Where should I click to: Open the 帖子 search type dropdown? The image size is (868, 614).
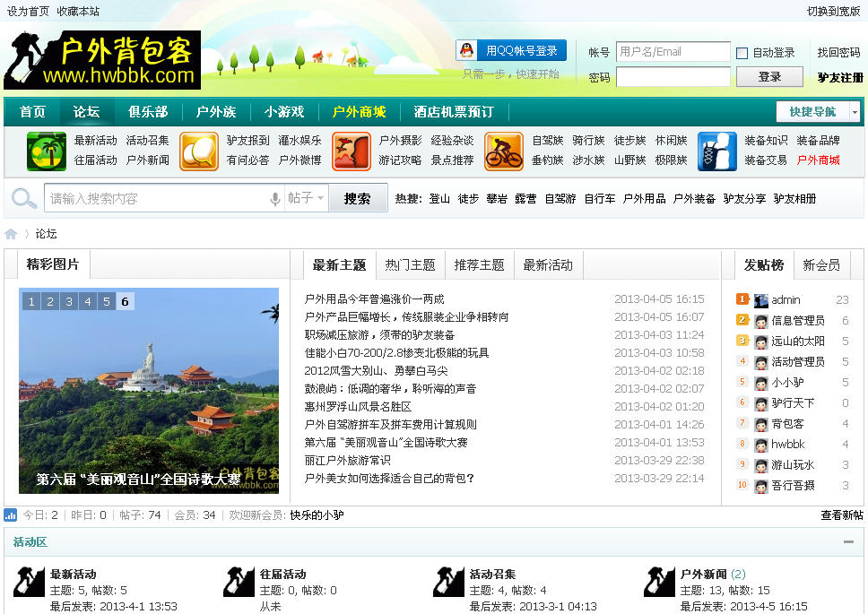pos(306,198)
